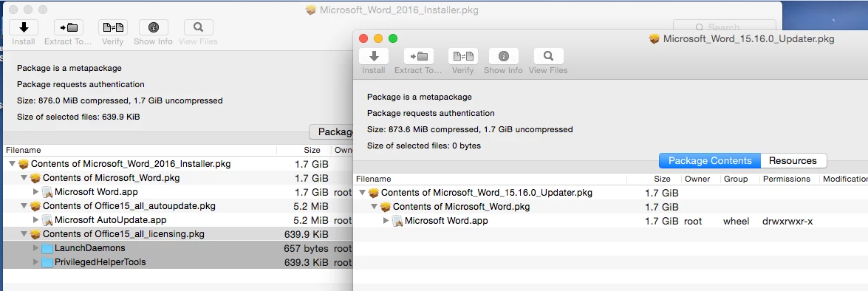Collapse Contents of Microsoft_Word_15.16.0_Updater.pkg
868x291 pixels.
click(x=362, y=193)
